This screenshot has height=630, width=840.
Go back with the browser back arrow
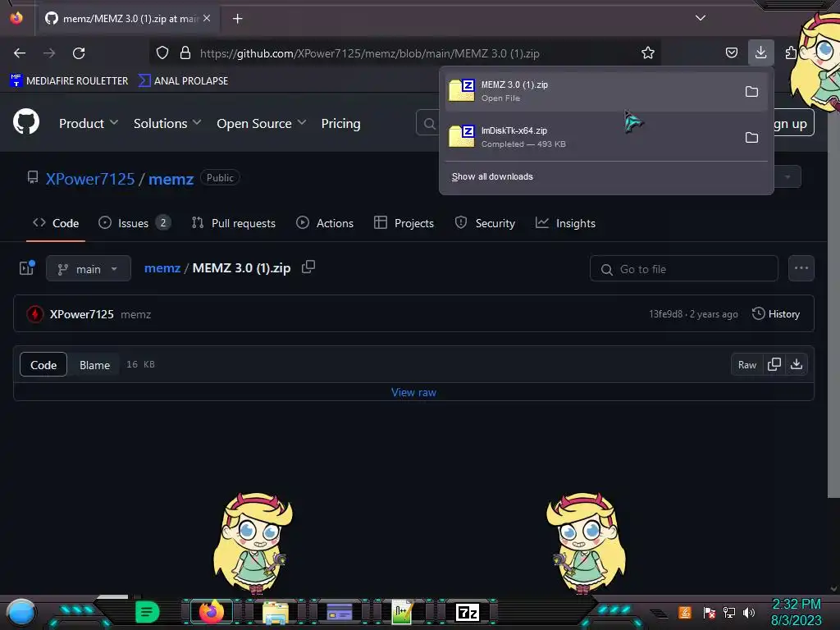(x=20, y=53)
